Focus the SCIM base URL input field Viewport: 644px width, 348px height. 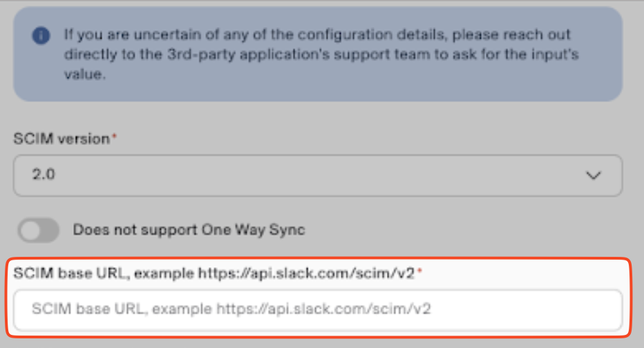(x=317, y=309)
